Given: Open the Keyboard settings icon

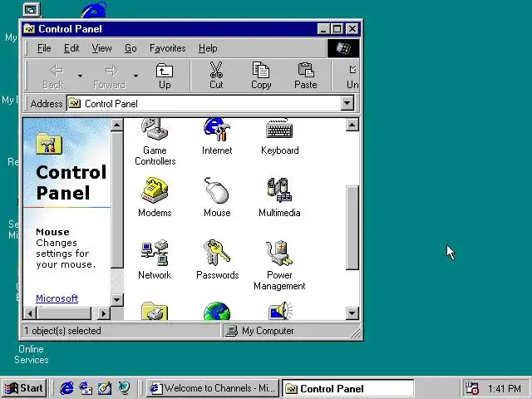Looking at the screenshot, I should (x=279, y=129).
